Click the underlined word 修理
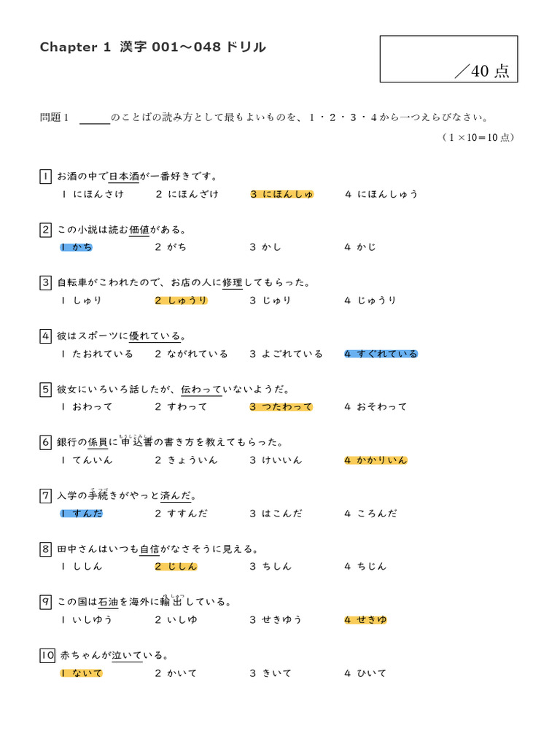 (x=233, y=283)
